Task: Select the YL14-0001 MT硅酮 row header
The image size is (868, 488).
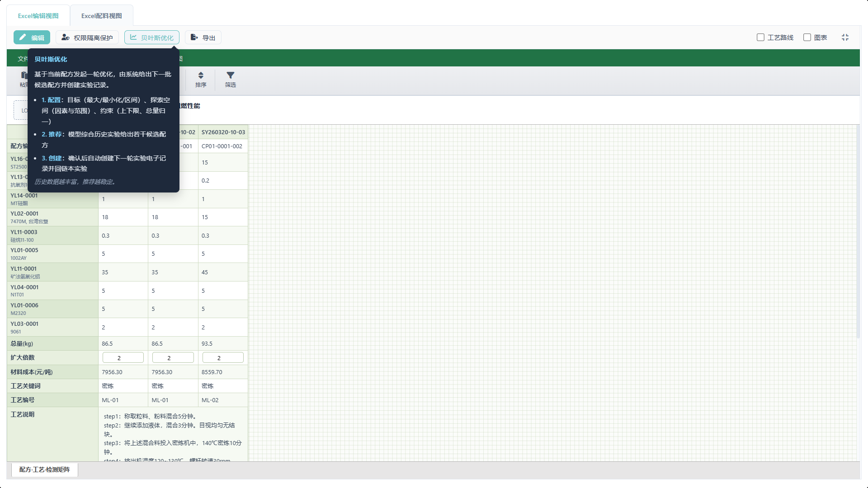Action: click(x=53, y=199)
